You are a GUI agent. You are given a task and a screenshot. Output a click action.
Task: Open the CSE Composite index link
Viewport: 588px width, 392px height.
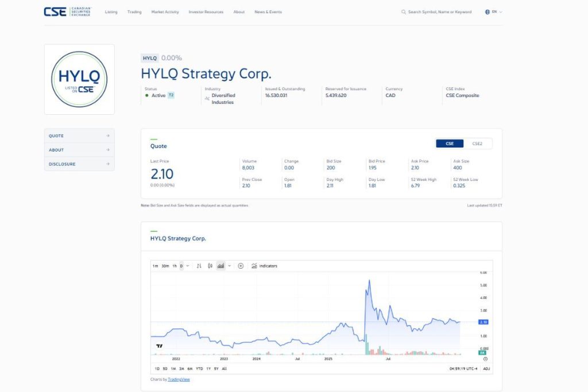coord(462,96)
